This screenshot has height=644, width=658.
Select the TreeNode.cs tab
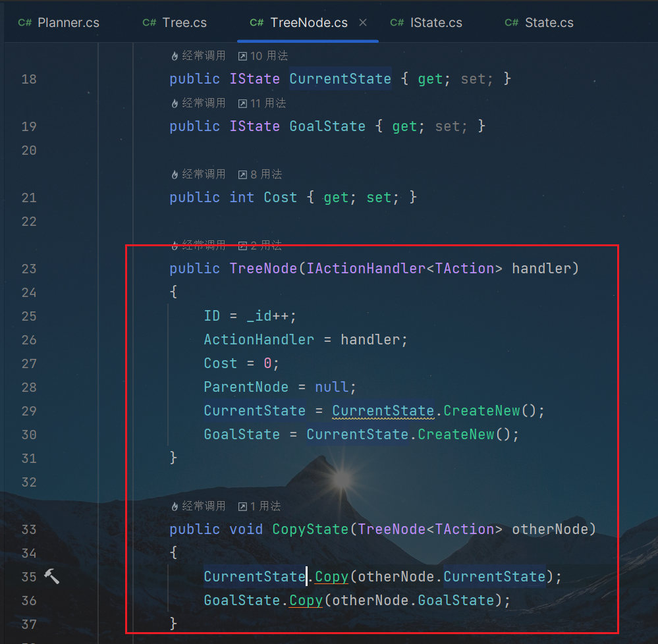click(299, 22)
